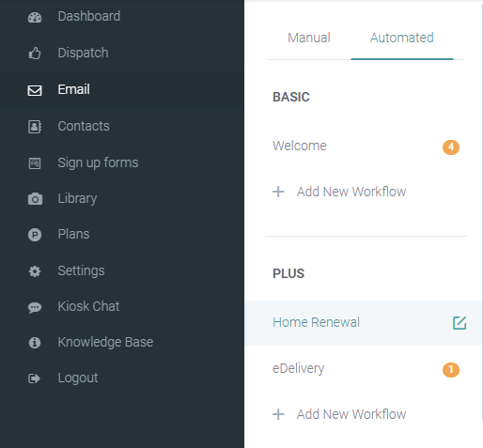483x448 pixels.
Task: Click the Dashboard gauge icon
Action: 35,17
